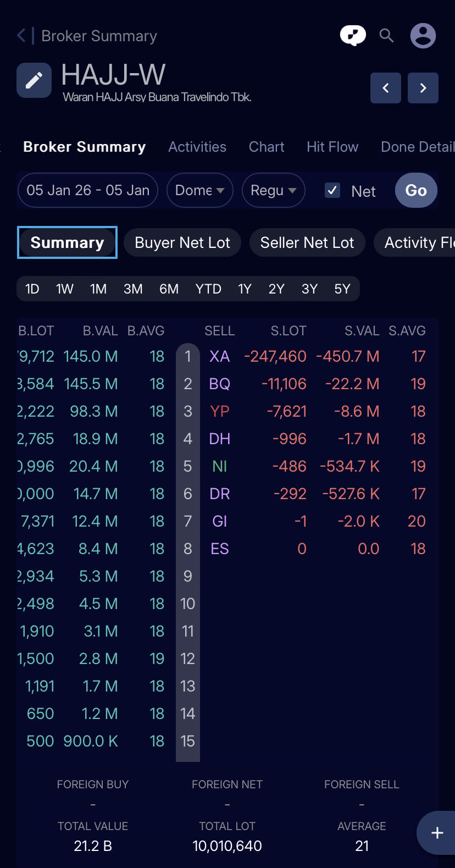The height and width of the screenshot is (868, 455).
Task: Select the Buyer Net Lot view
Action: [x=182, y=243]
